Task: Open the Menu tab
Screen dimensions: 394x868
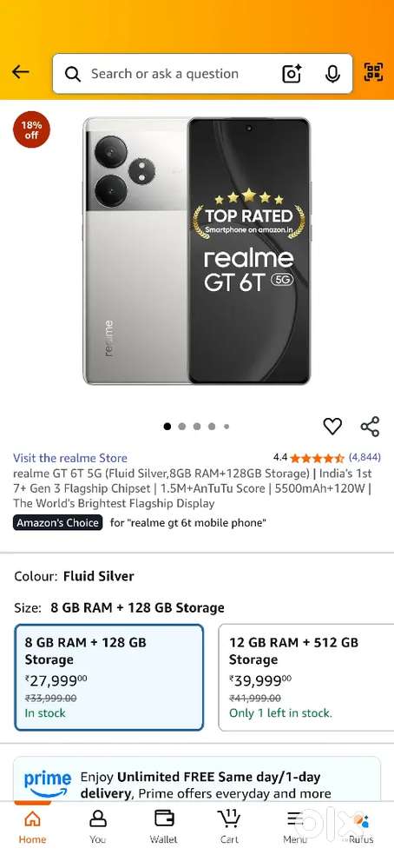Action: pos(295,826)
